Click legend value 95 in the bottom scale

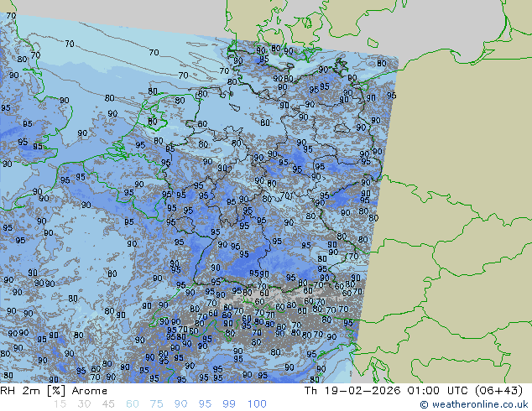(x=205, y=404)
